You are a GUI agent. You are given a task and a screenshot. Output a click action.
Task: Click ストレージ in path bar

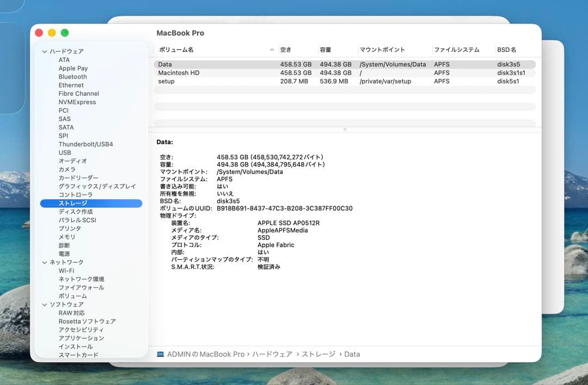[318, 354]
